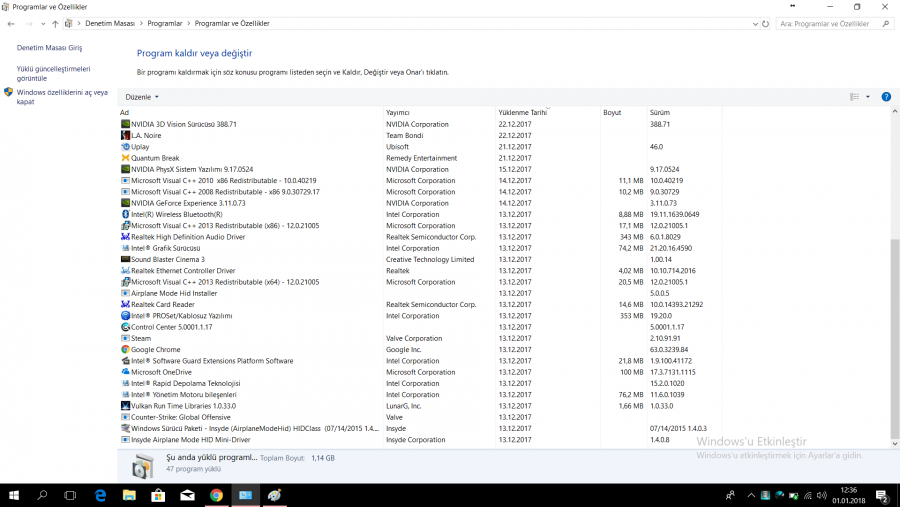Screen dimensions: 900x507
Task: Click the Sound Blaster Cinema 3 icon
Action: point(125,260)
